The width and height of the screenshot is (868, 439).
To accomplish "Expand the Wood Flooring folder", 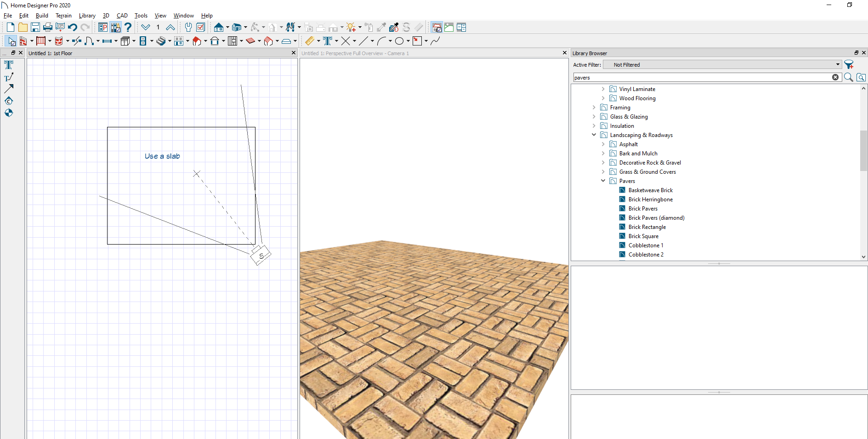I will (603, 98).
